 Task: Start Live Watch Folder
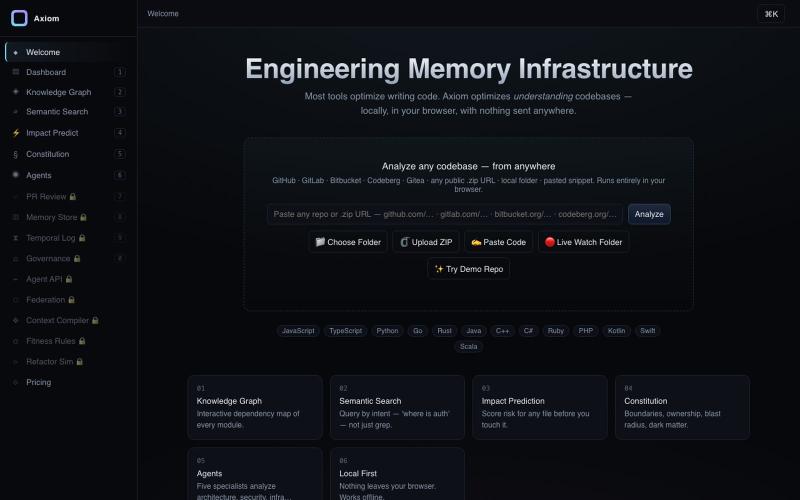[x=584, y=242]
